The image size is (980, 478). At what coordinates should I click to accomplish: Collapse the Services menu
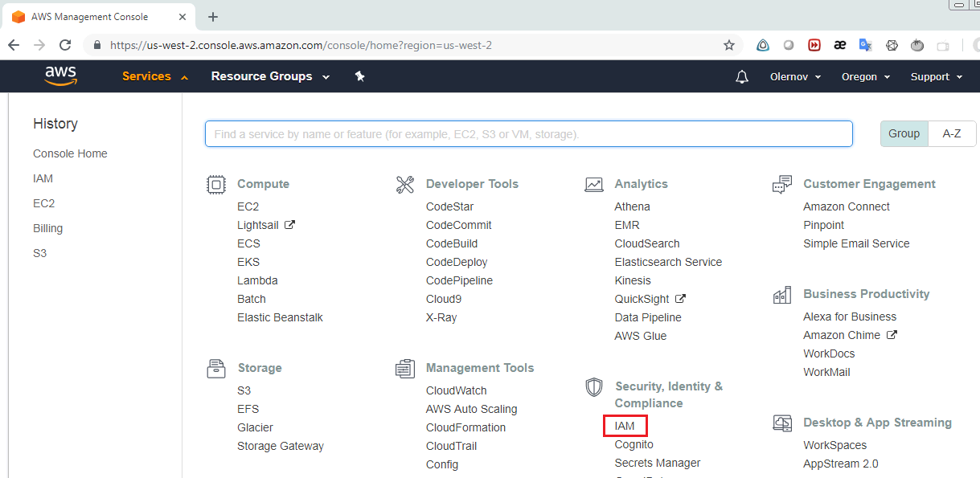pos(155,76)
